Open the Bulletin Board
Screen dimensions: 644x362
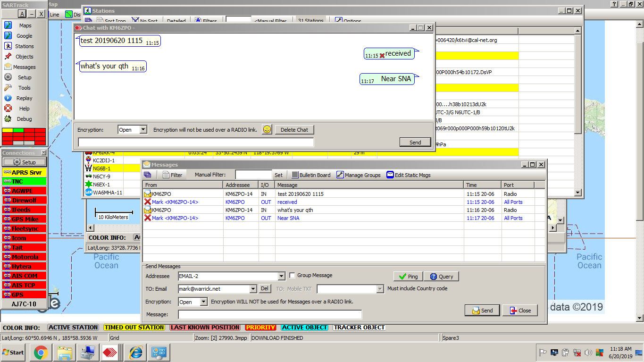[311, 175]
